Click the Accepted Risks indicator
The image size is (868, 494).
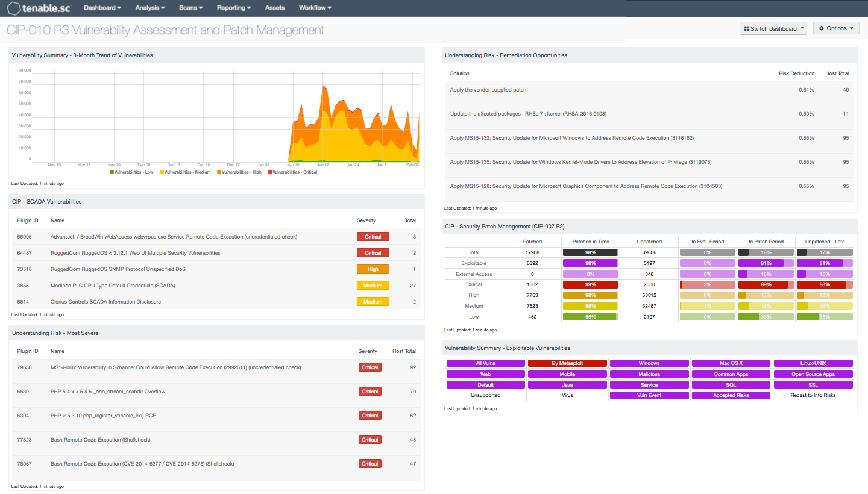731,396
